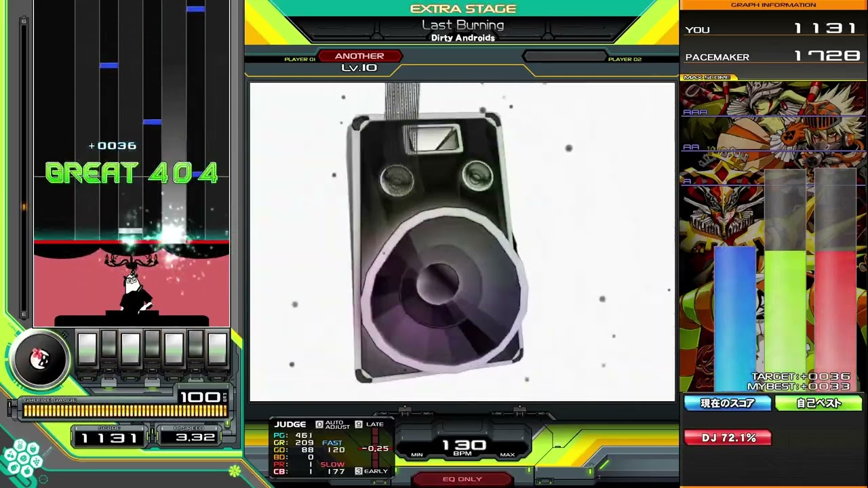Switch to the 現在のスコア tab
This screenshot has width=868, height=488.
[728, 403]
